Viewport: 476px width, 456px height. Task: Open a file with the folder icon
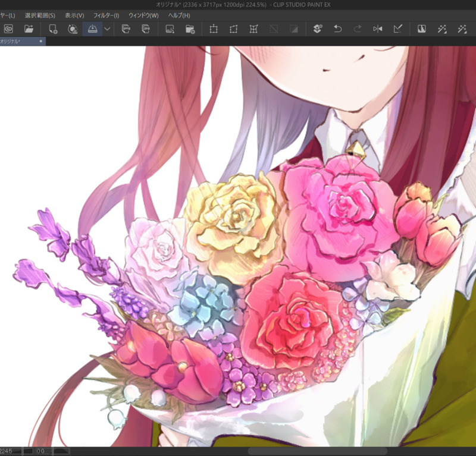coord(29,29)
